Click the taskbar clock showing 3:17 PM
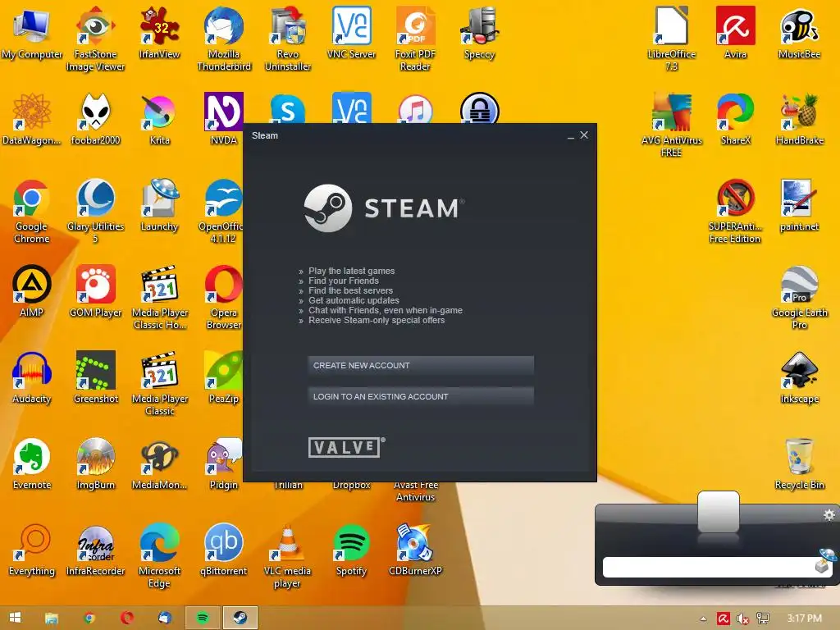The height and width of the screenshot is (630, 840). 804,619
